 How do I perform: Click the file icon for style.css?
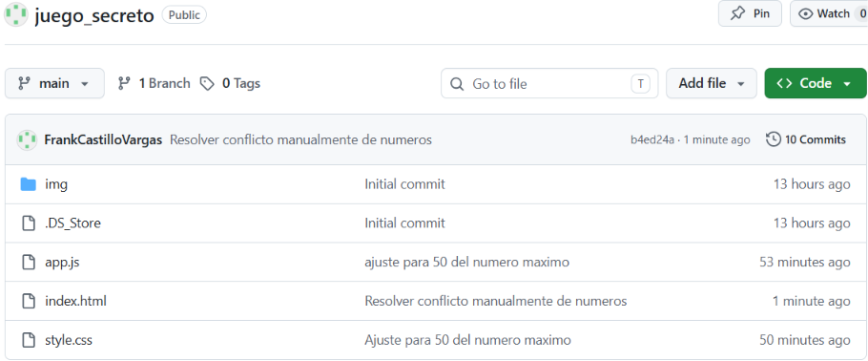coord(29,340)
